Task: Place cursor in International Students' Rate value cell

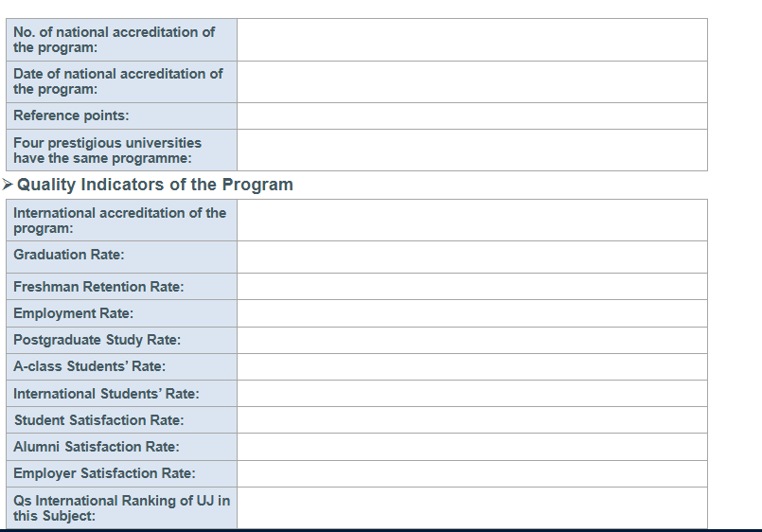Action: 471,393
